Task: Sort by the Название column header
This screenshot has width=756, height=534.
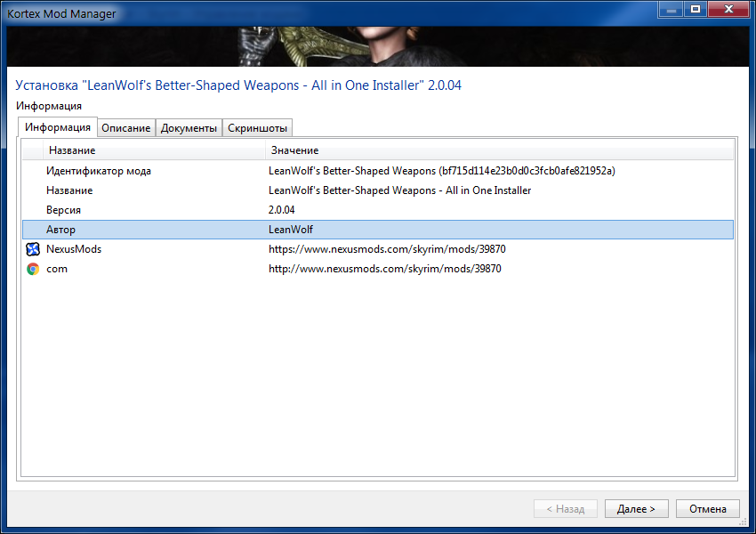Action: 153,150
